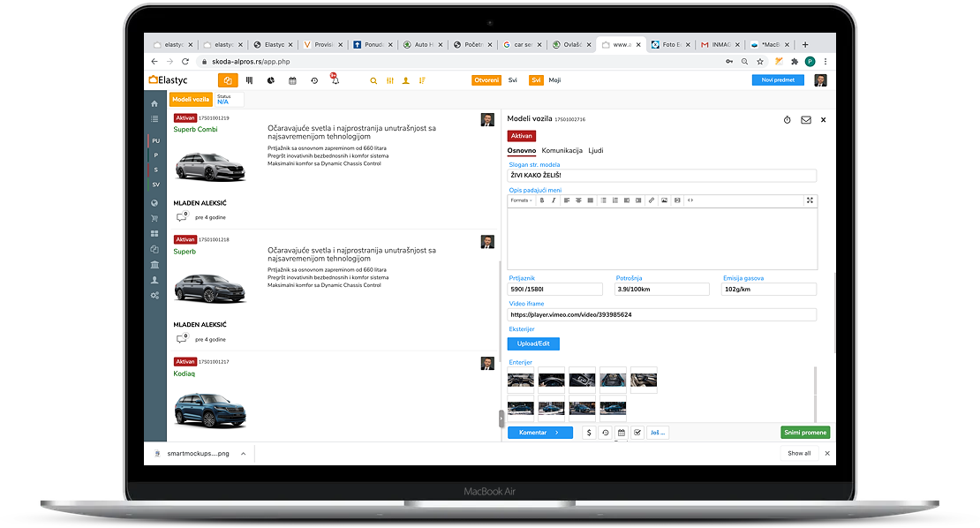Open the SV sidebar menu item
980x528 pixels.
click(155, 185)
